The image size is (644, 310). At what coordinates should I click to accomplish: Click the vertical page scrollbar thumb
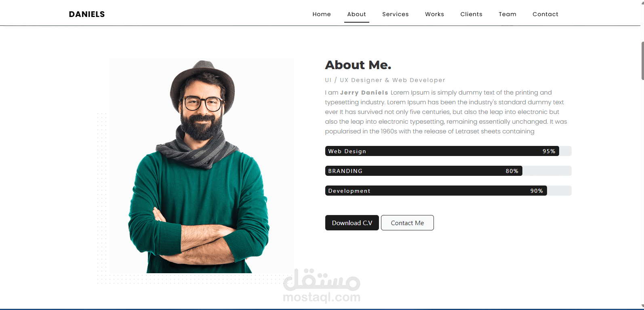click(x=642, y=61)
